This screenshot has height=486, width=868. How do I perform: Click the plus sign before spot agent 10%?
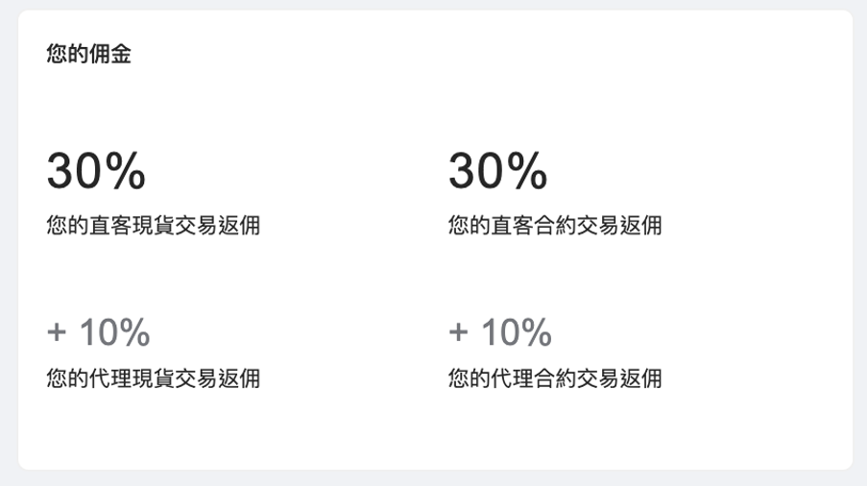pyautogui.click(x=57, y=334)
